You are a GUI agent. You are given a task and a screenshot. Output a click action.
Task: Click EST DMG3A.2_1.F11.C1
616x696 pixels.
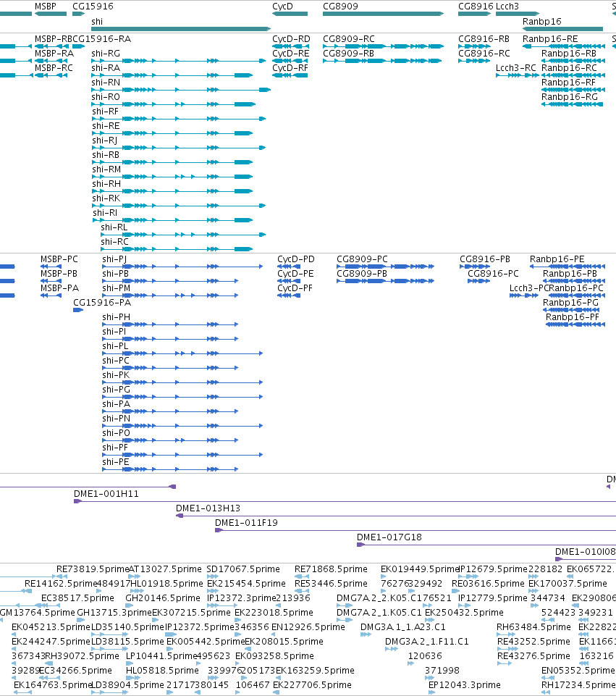(x=426, y=642)
